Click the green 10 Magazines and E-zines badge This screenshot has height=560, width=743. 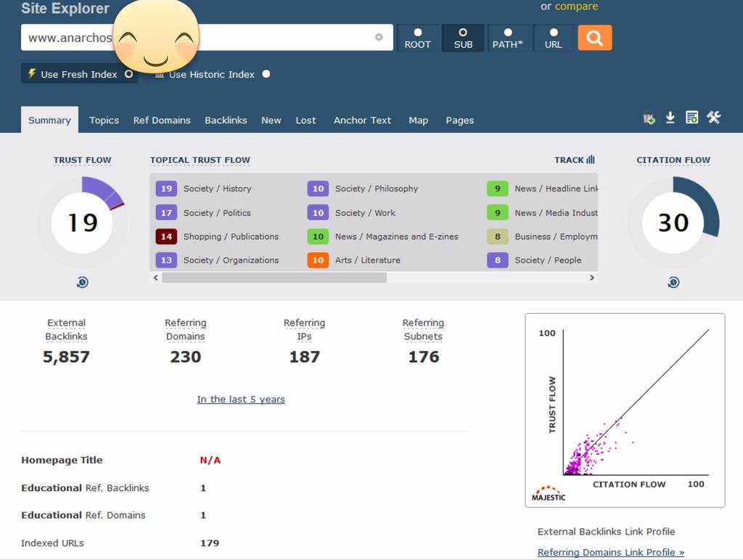pos(318,236)
